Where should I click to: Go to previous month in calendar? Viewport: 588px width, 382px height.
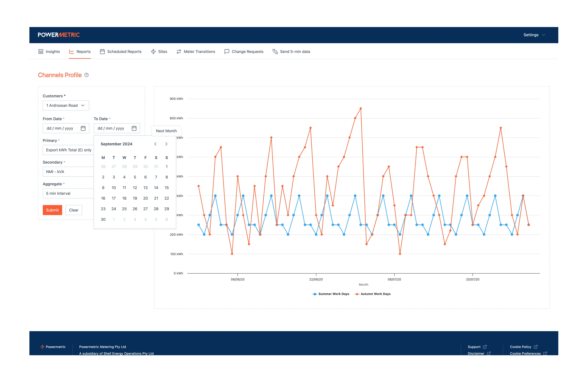155,144
